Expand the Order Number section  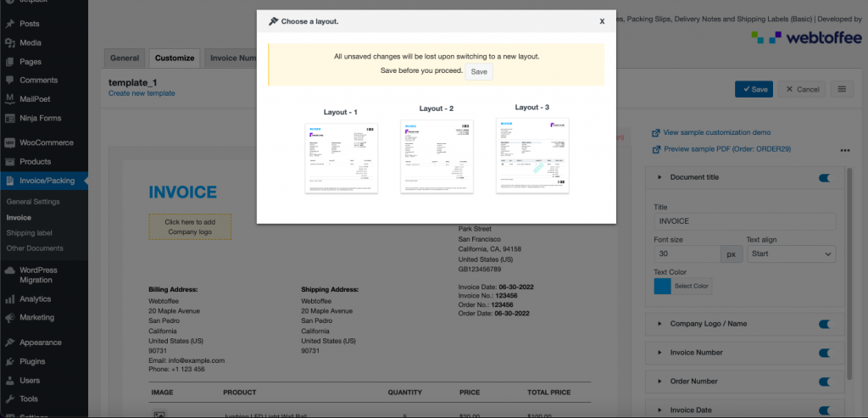click(x=744, y=382)
